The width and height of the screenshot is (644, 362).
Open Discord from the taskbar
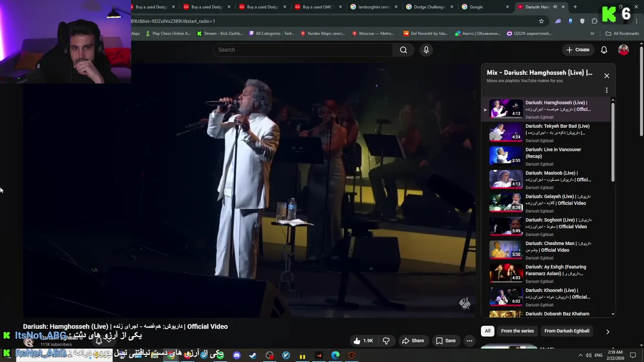click(236, 355)
